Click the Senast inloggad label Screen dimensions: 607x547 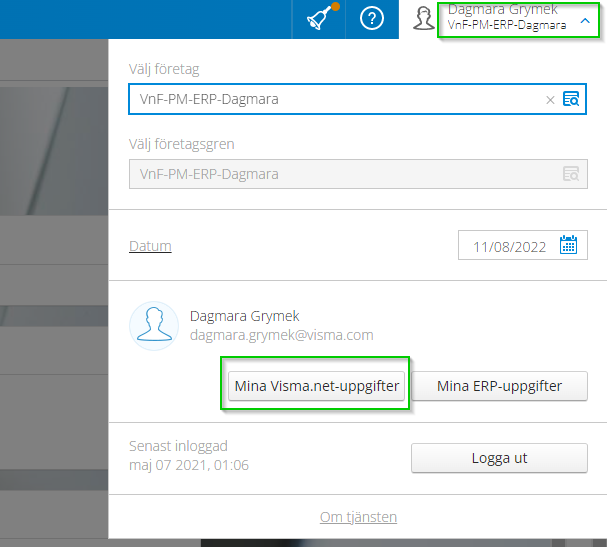178,446
